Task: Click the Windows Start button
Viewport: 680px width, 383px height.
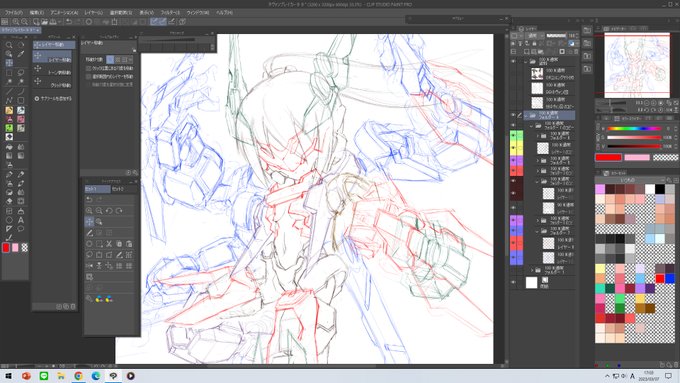Action: coord(8,376)
